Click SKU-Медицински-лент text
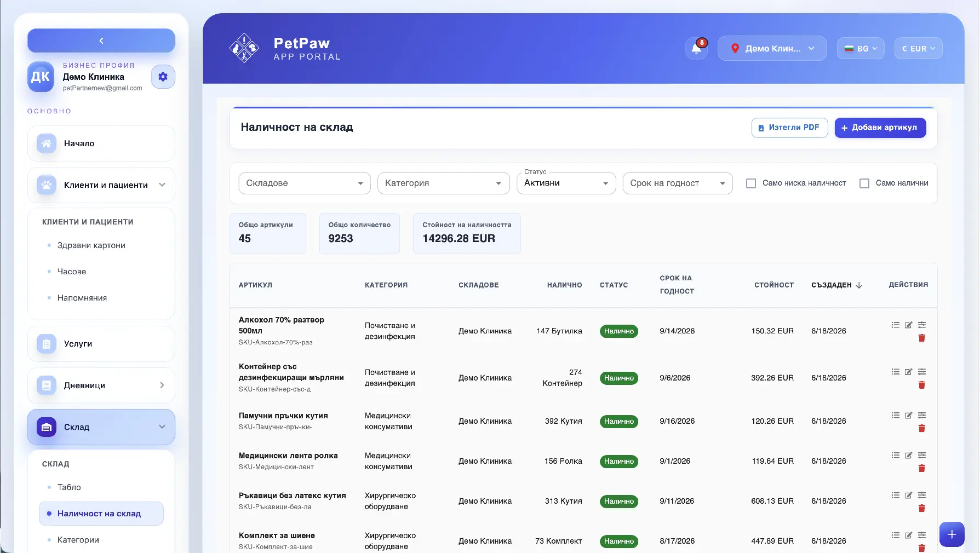980x553 pixels. click(x=276, y=467)
